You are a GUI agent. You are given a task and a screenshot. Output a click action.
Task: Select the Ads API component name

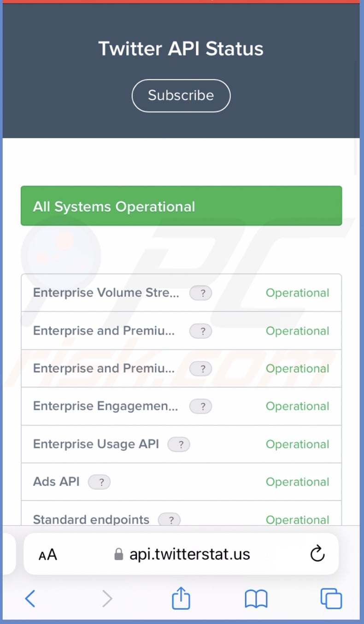click(x=56, y=482)
